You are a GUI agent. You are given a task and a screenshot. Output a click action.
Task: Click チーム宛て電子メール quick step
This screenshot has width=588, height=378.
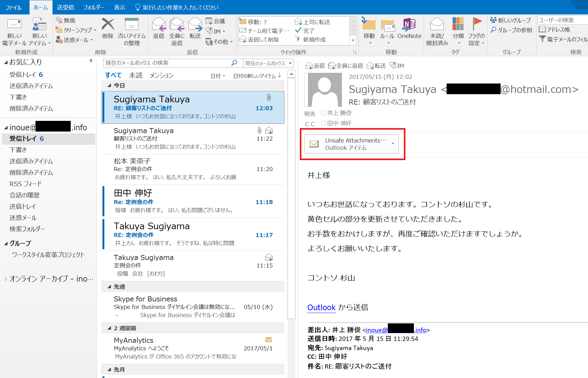(265, 31)
